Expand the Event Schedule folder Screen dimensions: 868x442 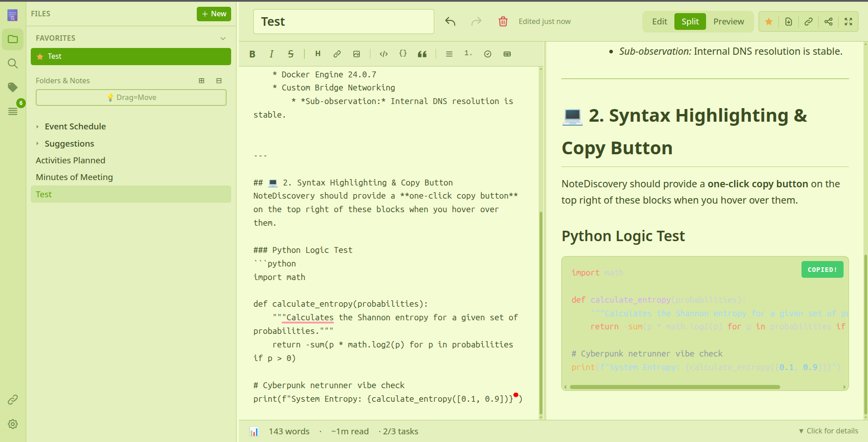point(37,126)
